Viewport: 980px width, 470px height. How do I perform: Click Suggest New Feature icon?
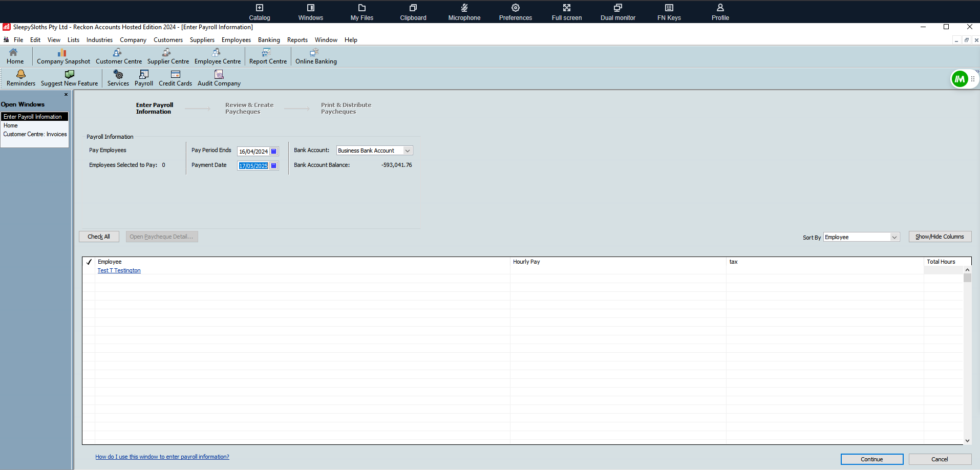click(x=69, y=78)
